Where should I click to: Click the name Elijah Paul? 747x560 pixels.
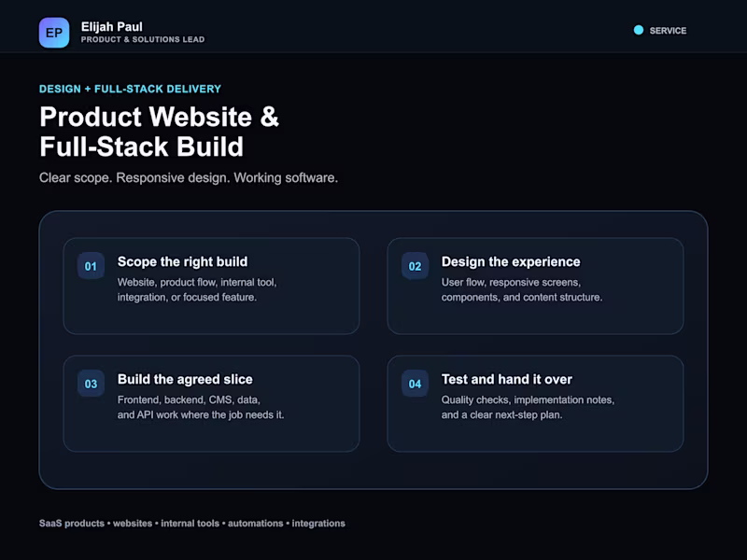[111, 27]
